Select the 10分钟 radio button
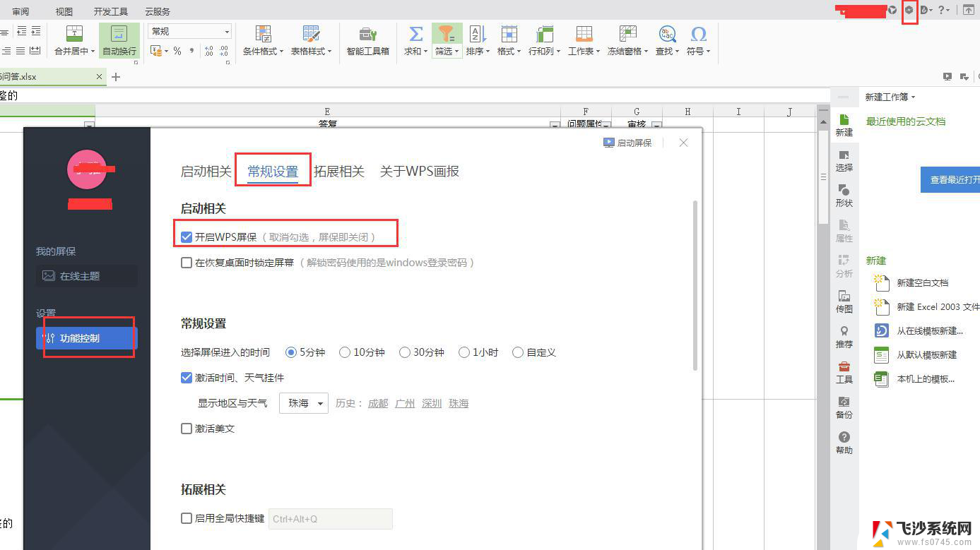Viewport: 980px width, 550px height. [345, 352]
